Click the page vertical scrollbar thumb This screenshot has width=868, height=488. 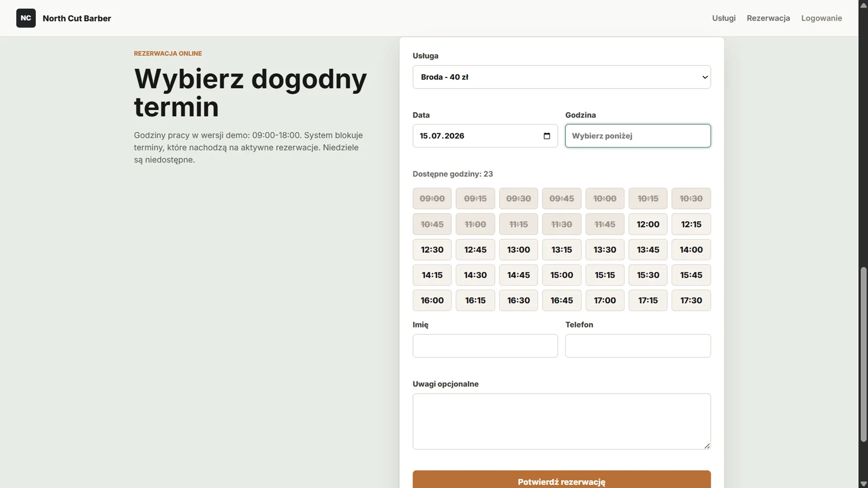coord(863,354)
